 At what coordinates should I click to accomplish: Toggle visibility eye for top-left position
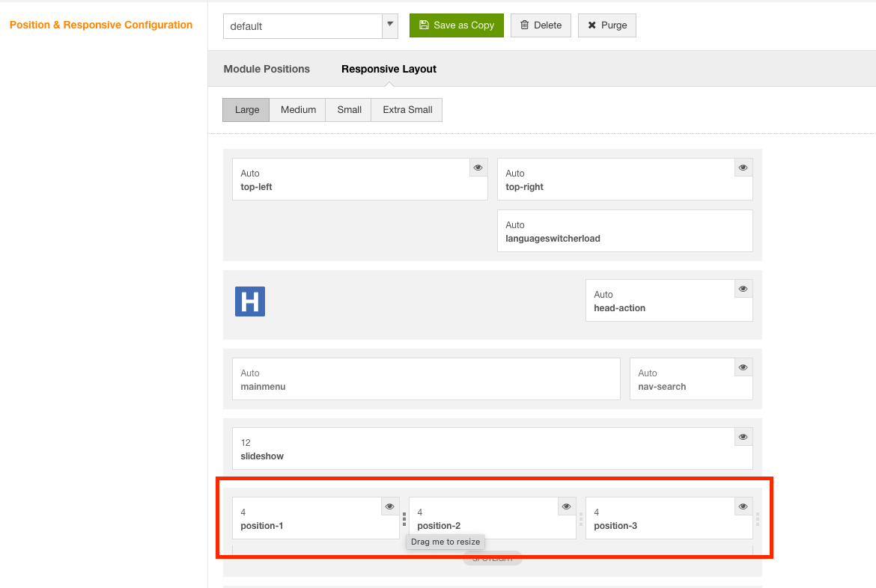(478, 168)
